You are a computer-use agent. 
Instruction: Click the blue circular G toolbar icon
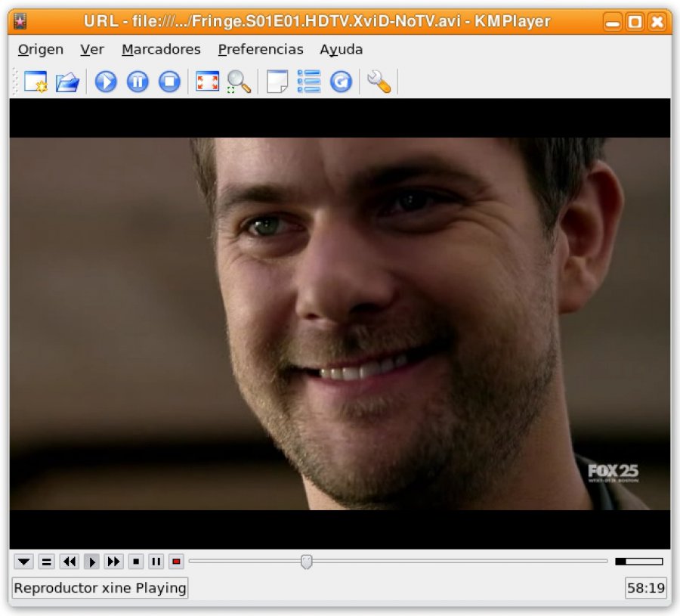click(x=341, y=81)
